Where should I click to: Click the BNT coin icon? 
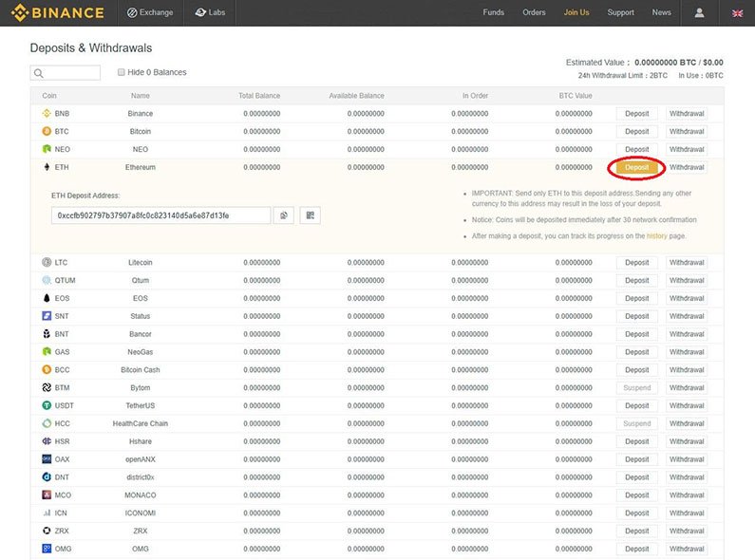(x=47, y=334)
